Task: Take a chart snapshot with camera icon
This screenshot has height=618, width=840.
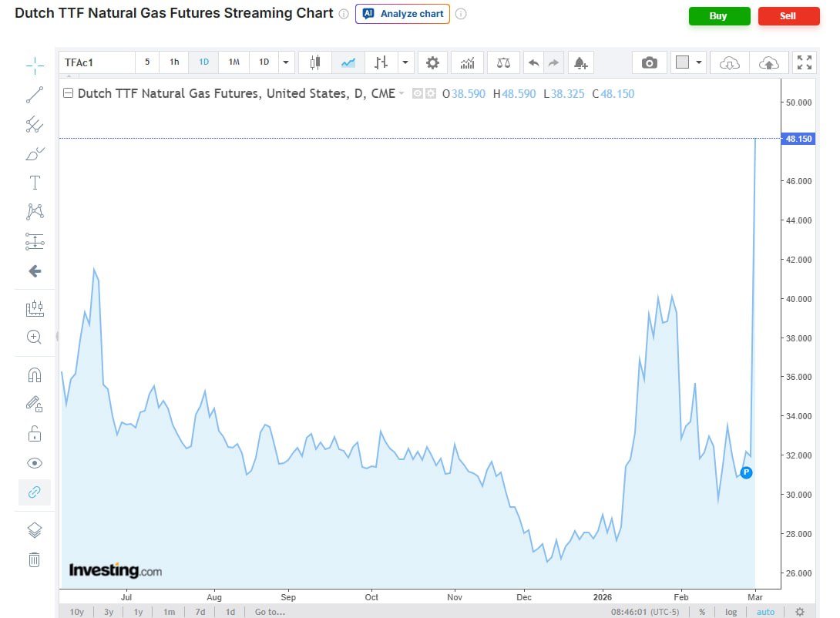Action: tap(650, 62)
